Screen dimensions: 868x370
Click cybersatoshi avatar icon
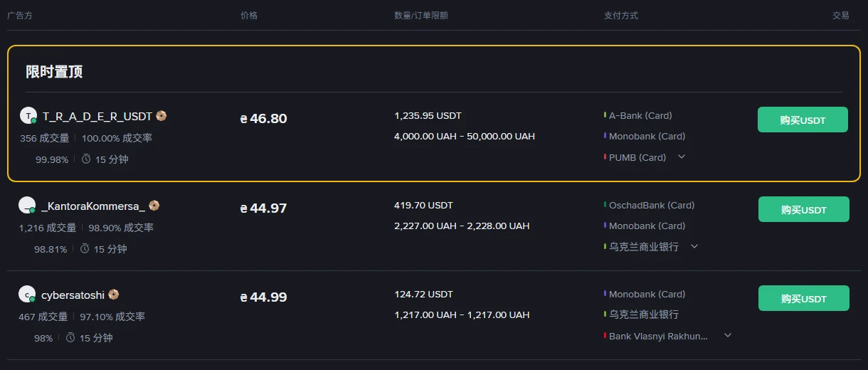click(x=27, y=294)
